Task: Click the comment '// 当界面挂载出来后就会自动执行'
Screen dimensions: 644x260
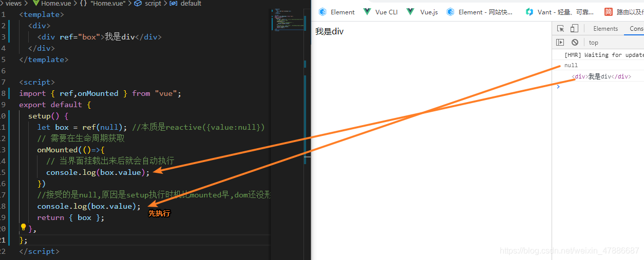Action: (110, 161)
